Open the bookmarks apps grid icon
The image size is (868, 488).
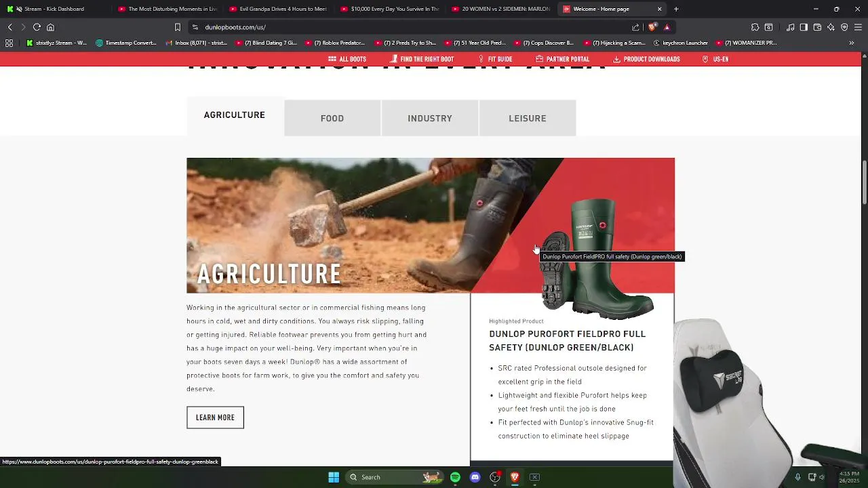click(x=9, y=43)
